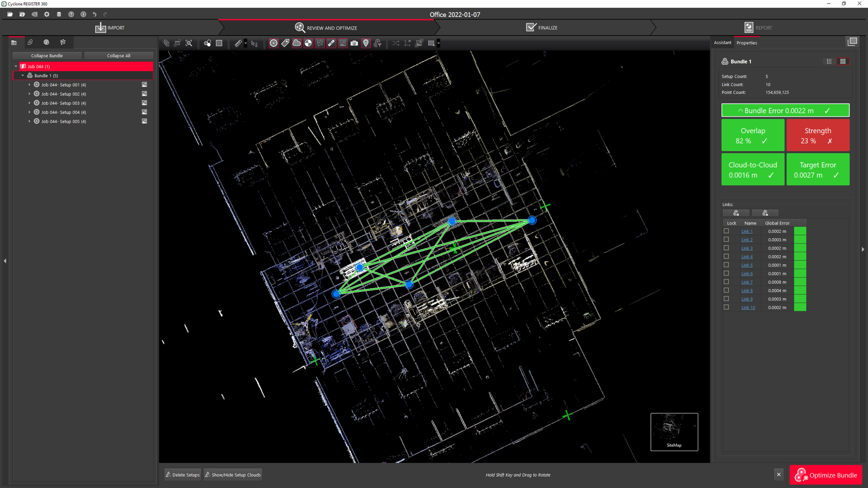Switch to the Properties tab
The height and width of the screenshot is (488, 868).
[x=746, y=43]
